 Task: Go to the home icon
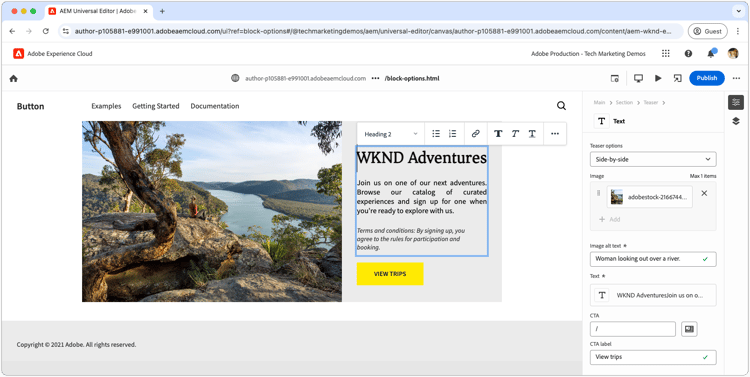[x=13, y=78]
